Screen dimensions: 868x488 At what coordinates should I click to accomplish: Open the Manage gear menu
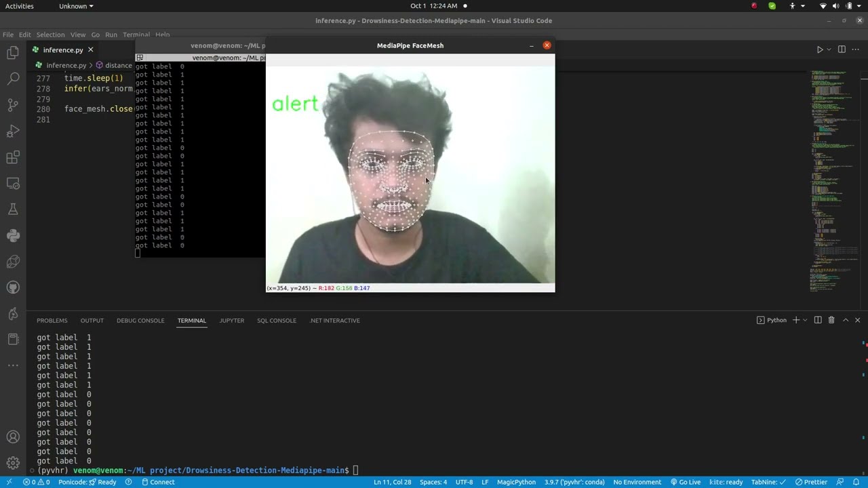click(x=13, y=464)
